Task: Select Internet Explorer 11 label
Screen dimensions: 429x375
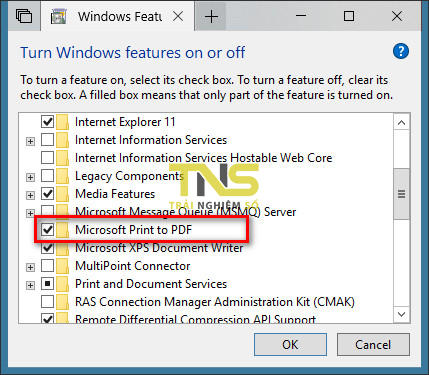Action: (x=125, y=122)
